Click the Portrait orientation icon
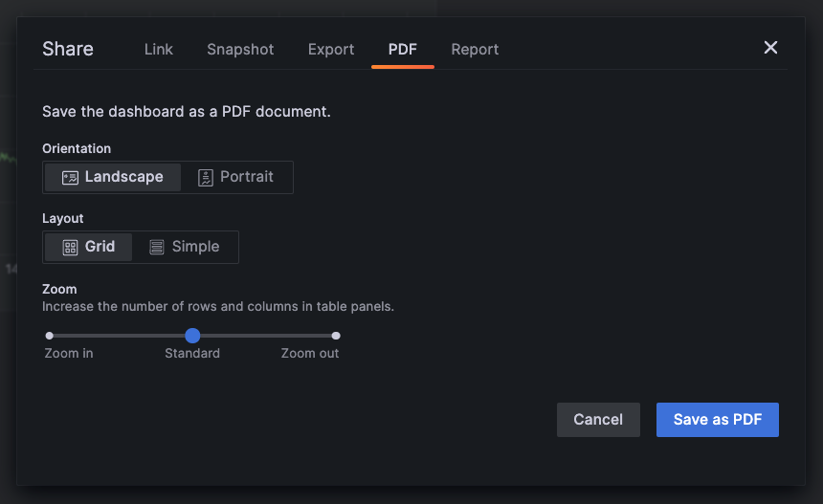 pos(205,177)
